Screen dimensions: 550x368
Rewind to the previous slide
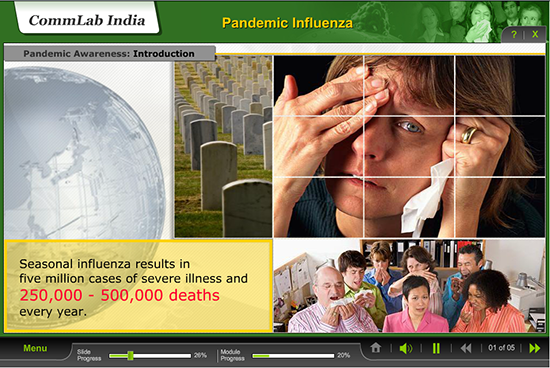click(466, 348)
